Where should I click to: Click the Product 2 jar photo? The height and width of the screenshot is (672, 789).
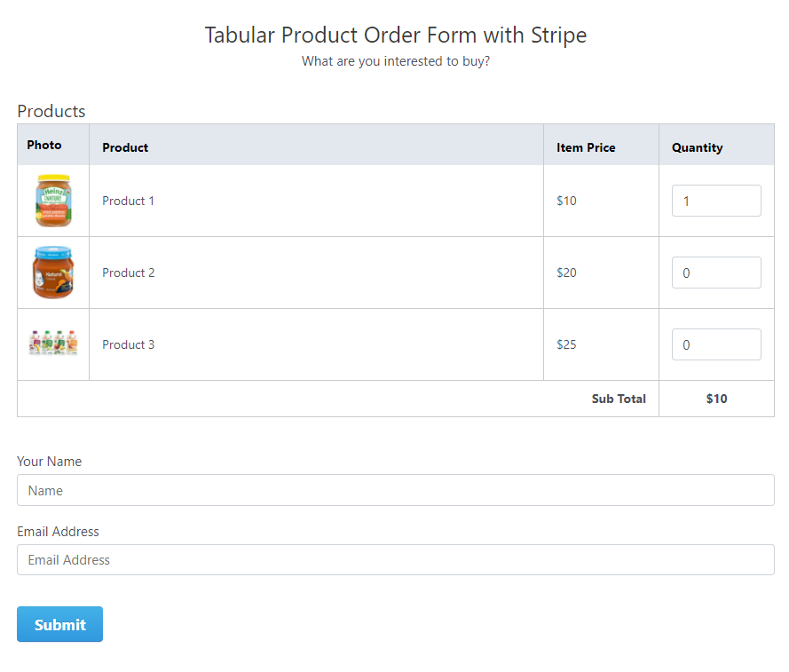(53, 273)
